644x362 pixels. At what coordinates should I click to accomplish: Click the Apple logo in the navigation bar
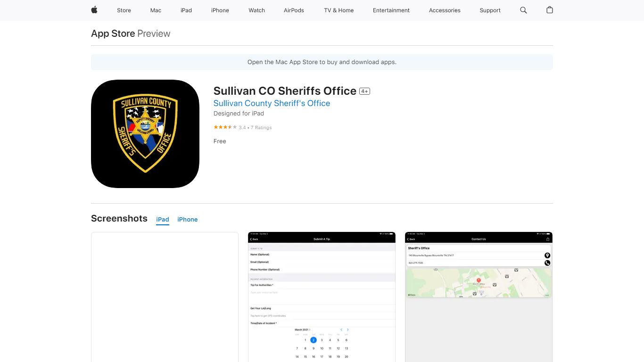coord(94,10)
